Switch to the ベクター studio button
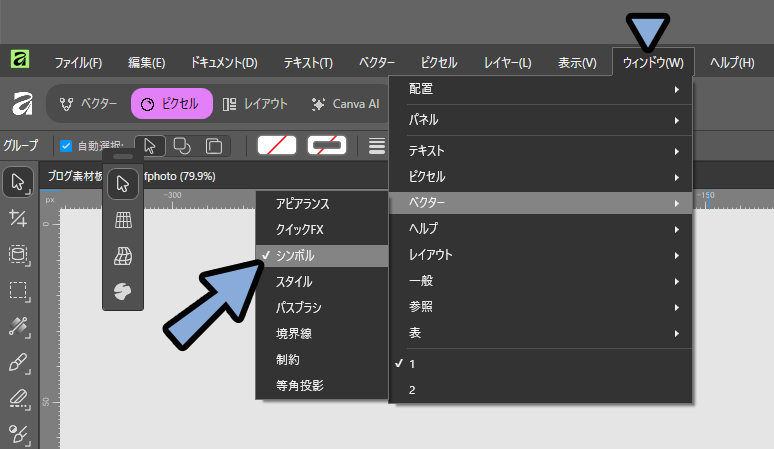Image resolution: width=774 pixels, height=449 pixels. pos(88,104)
